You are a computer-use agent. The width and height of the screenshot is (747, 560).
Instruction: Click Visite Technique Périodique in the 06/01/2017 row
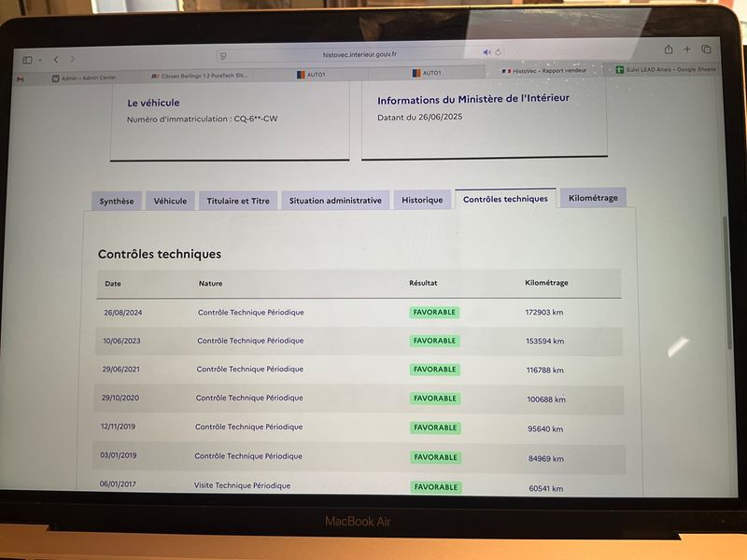click(x=242, y=485)
